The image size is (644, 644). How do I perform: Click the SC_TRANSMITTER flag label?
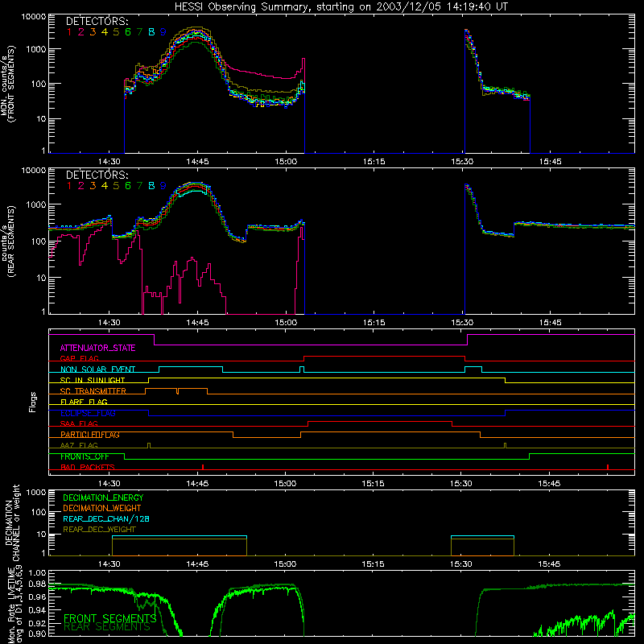coord(93,391)
